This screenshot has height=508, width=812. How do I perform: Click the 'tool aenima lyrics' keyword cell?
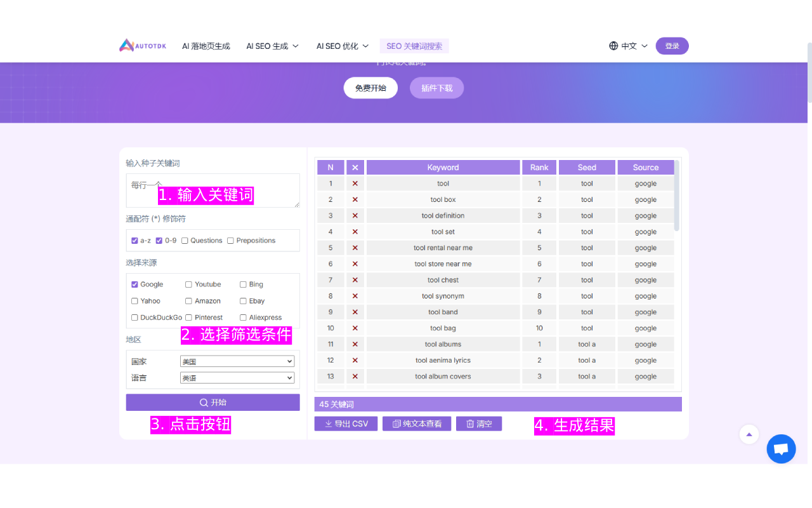point(443,360)
